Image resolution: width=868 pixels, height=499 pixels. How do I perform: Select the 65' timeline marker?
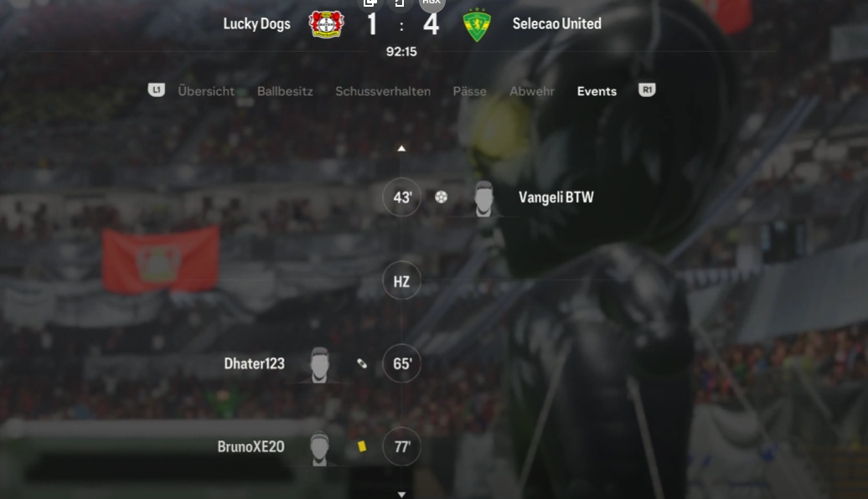[401, 363]
